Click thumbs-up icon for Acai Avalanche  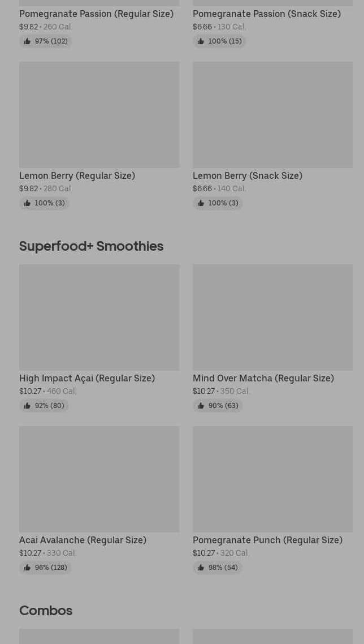click(27, 568)
